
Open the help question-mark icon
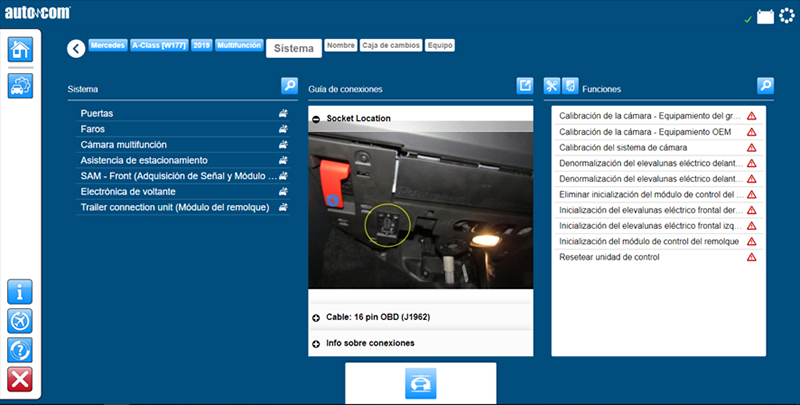(x=20, y=350)
